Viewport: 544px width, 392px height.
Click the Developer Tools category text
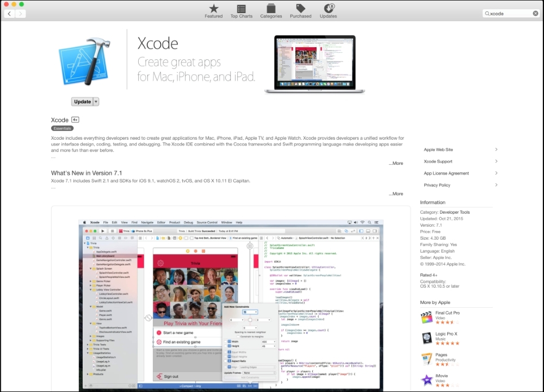pyautogui.click(x=454, y=212)
